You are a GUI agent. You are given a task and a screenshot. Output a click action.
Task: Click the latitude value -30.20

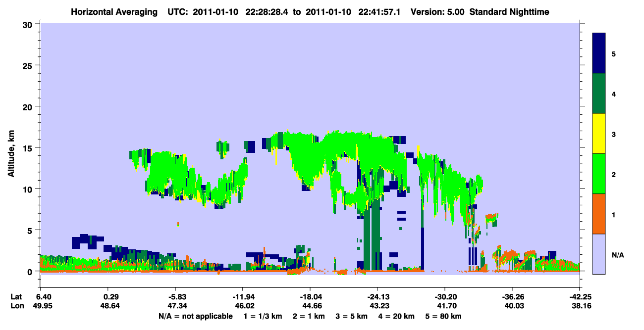[445, 297]
